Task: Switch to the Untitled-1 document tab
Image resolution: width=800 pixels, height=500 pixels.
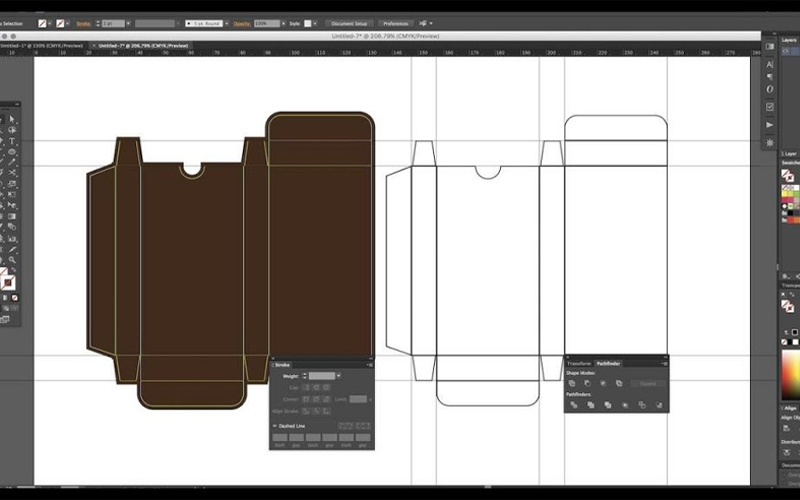Action: [42, 45]
